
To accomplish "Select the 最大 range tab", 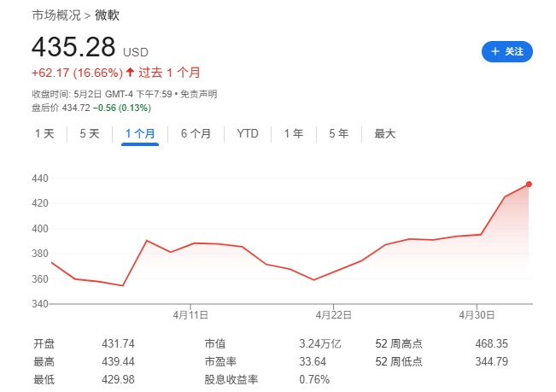I will [x=384, y=133].
